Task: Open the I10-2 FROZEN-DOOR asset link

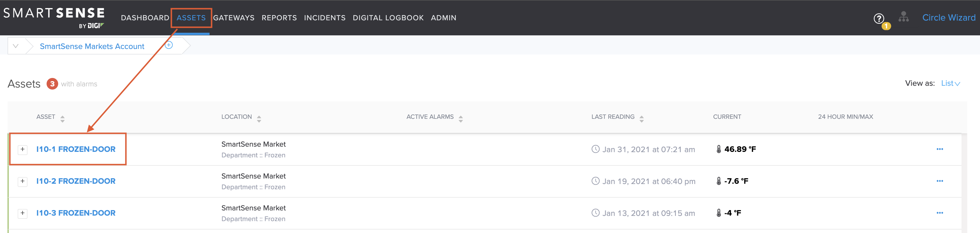Action: (76, 181)
